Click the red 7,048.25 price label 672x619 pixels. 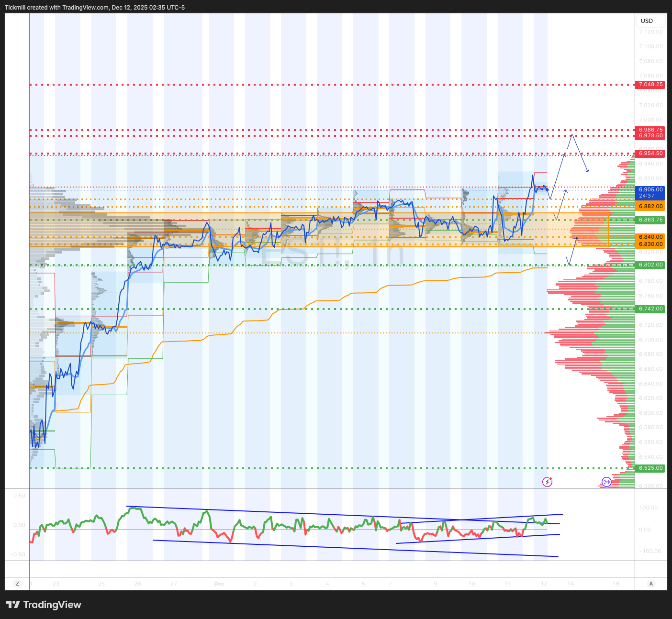click(x=650, y=85)
